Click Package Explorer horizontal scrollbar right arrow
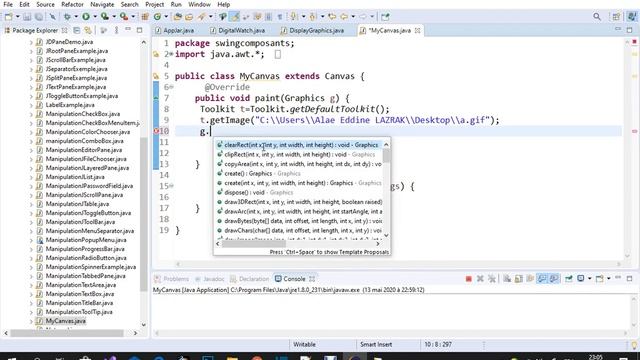The height and width of the screenshot is (360, 640). click(x=135, y=333)
